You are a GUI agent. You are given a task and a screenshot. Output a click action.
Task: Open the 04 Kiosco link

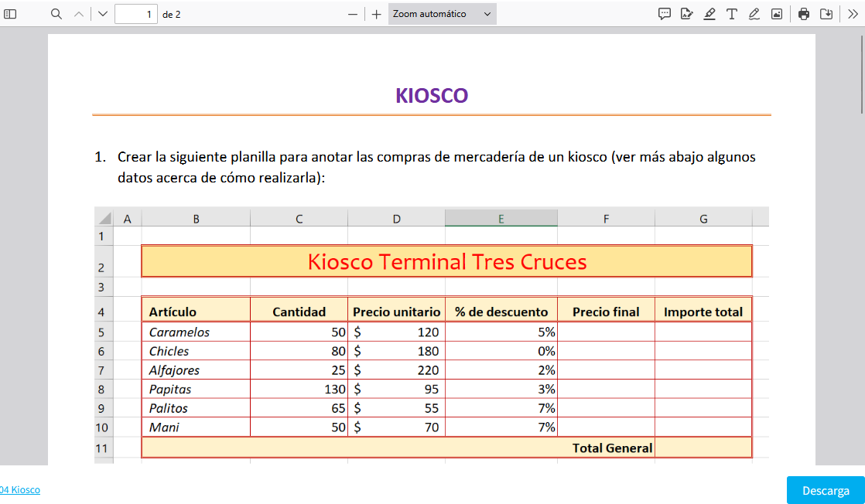[20, 489]
